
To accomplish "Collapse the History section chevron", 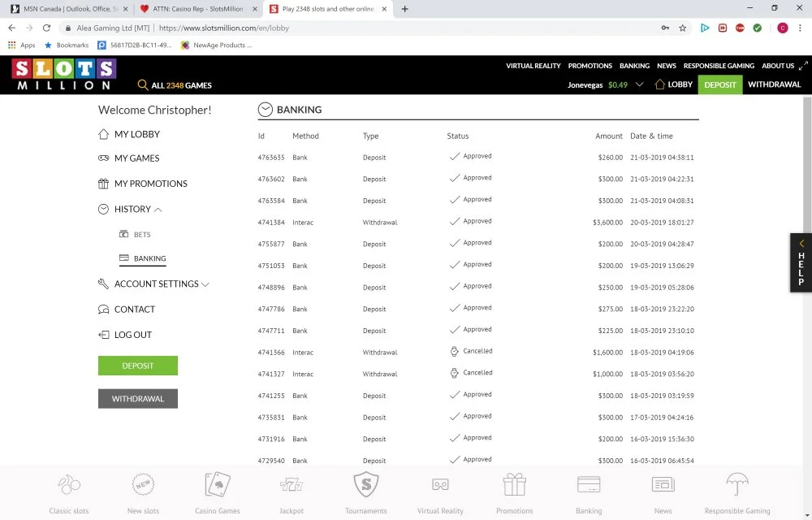I will tap(158, 210).
